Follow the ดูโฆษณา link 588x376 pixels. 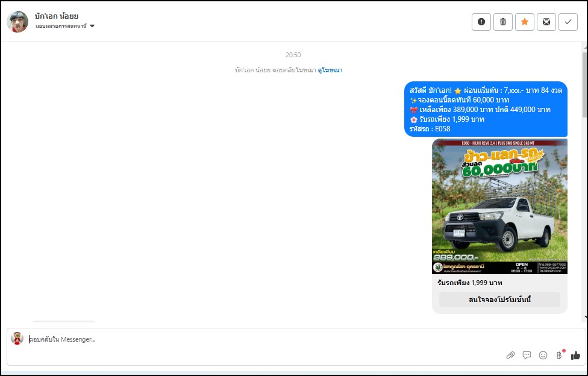tap(330, 70)
